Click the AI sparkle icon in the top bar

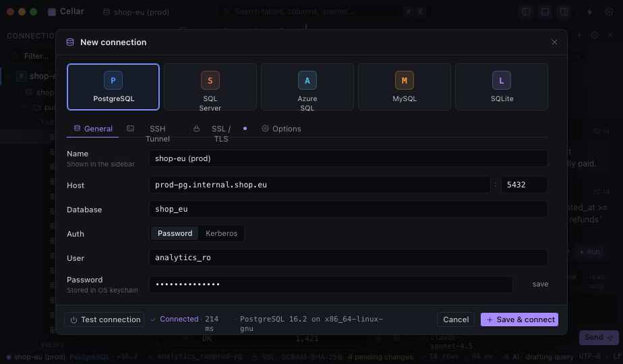click(x=589, y=12)
